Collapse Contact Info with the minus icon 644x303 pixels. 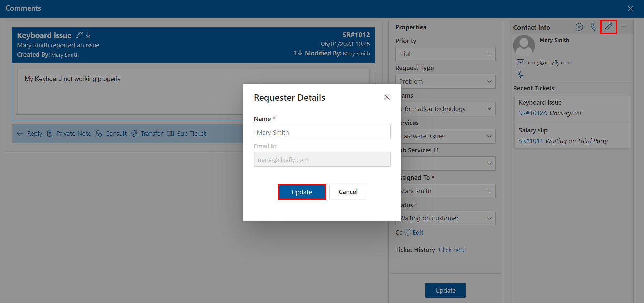(624, 27)
